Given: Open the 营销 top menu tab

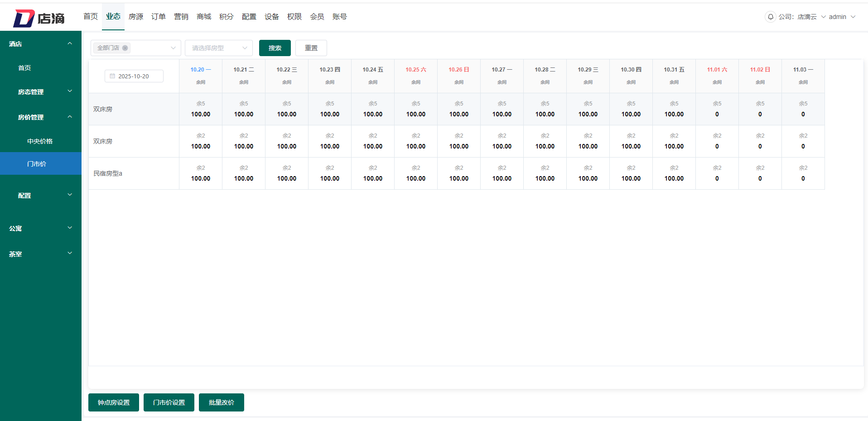Looking at the screenshot, I should pos(181,17).
